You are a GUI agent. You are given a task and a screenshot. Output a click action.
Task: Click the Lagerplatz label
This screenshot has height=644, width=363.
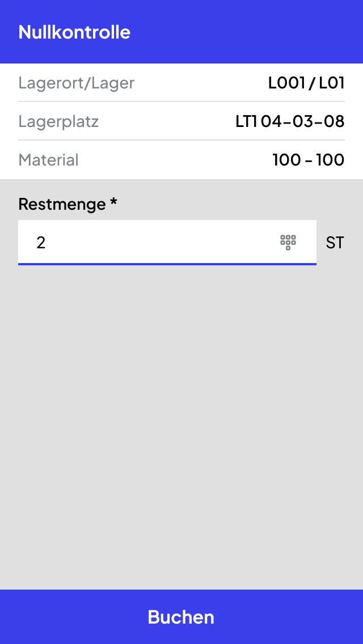tap(59, 121)
